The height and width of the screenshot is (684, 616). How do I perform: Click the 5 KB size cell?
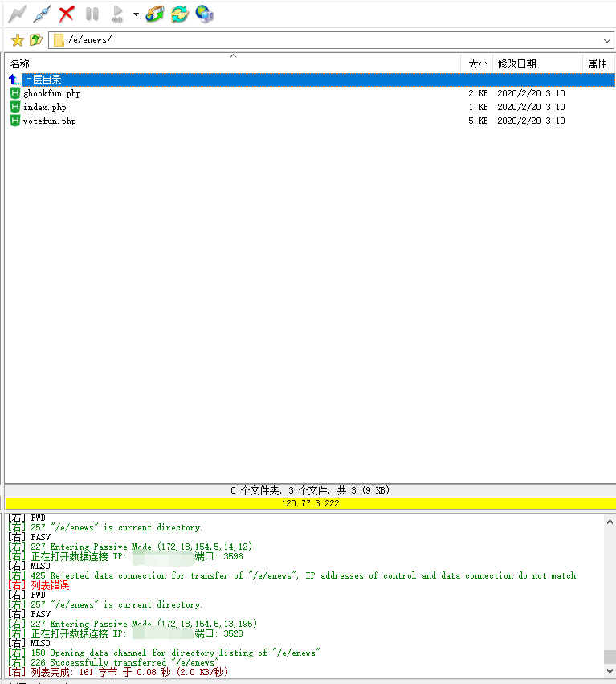tap(478, 121)
